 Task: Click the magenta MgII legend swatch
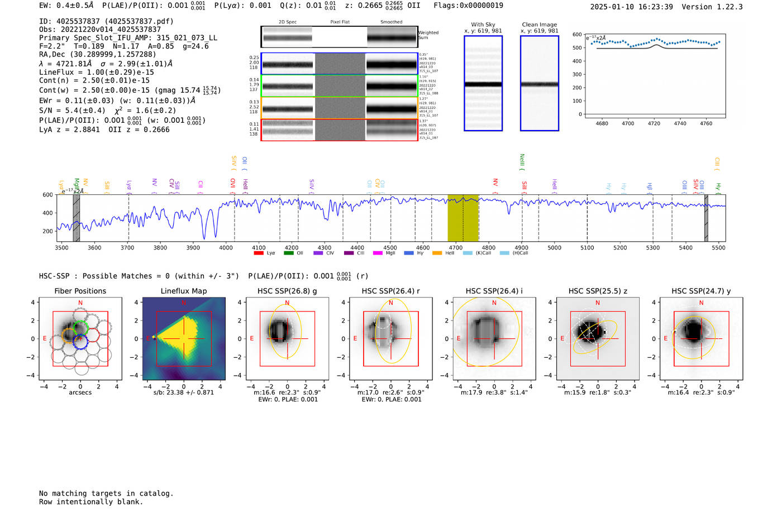(379, 253)
